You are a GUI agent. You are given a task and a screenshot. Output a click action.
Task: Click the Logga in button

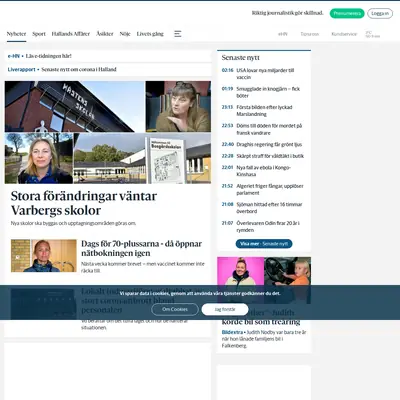point(380,13)
